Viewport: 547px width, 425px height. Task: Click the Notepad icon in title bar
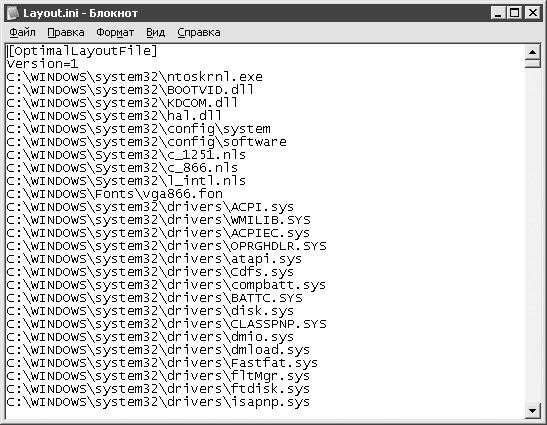coord(13,13)
